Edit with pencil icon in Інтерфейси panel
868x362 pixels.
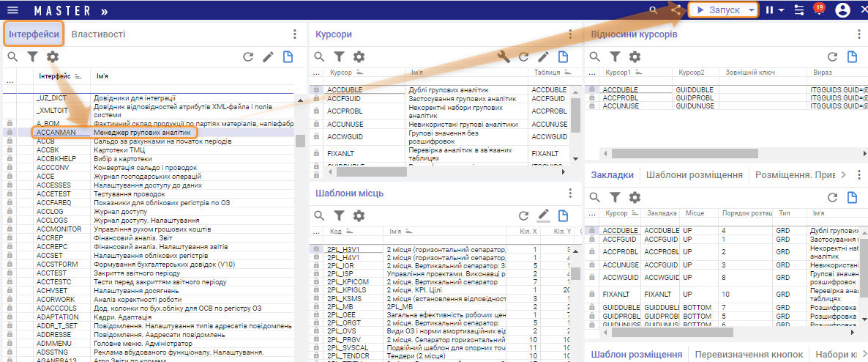(268, 56)
